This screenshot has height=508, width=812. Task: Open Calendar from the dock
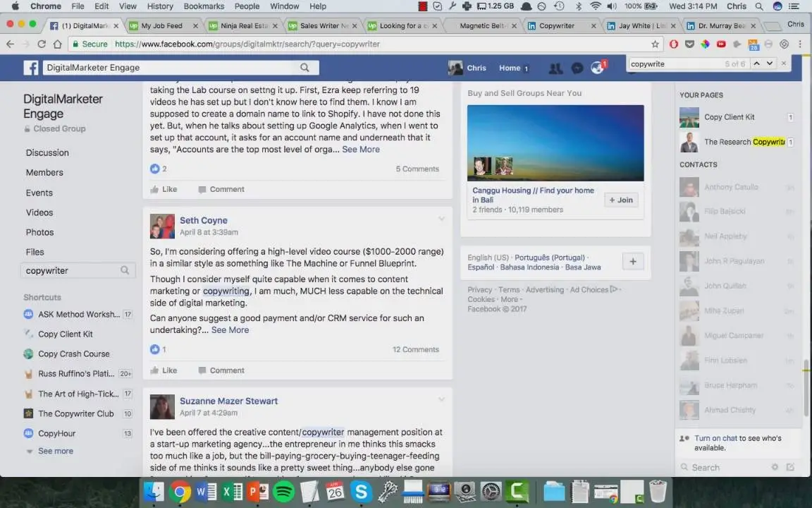coord(335,491)
